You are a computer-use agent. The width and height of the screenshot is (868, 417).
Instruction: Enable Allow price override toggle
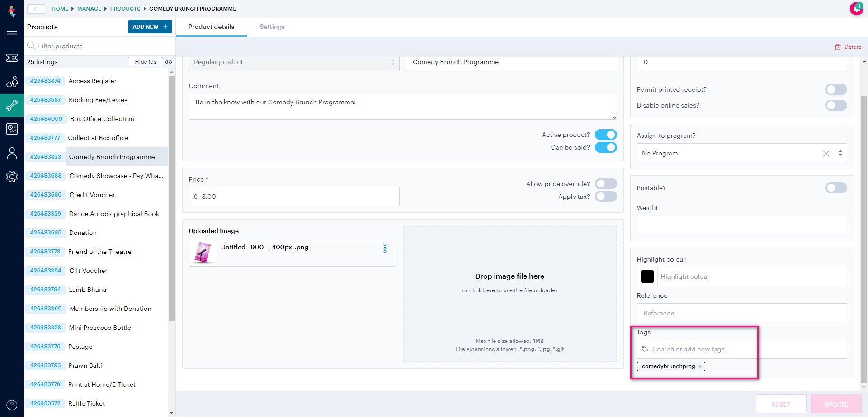click(x=606, y=183)
